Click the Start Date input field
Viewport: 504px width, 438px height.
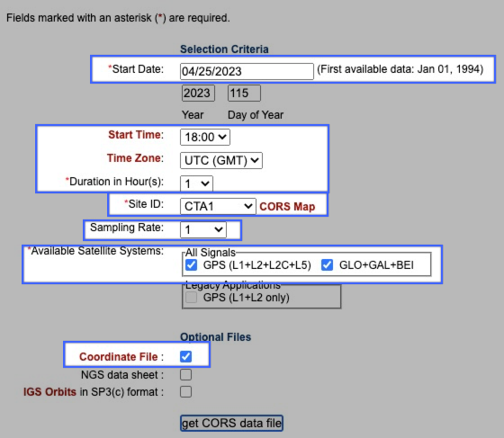[247, 71]
